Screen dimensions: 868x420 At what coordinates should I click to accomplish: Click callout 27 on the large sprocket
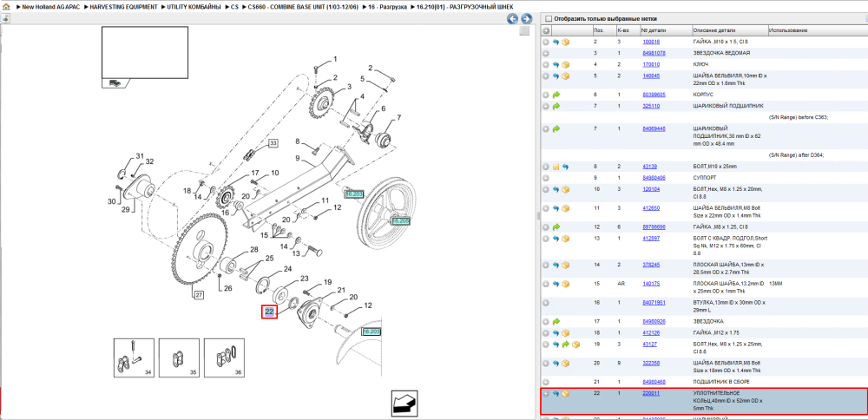coord(199,295)
